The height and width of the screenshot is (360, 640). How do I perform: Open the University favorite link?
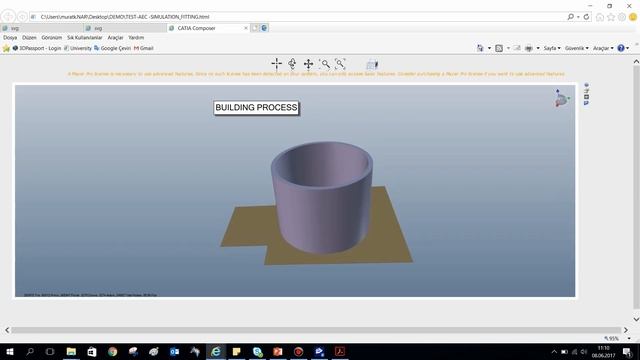(x=78, y=48)
